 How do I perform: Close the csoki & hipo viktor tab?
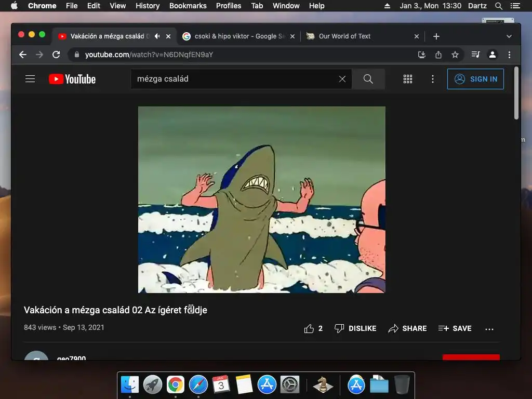coord(292,36)
